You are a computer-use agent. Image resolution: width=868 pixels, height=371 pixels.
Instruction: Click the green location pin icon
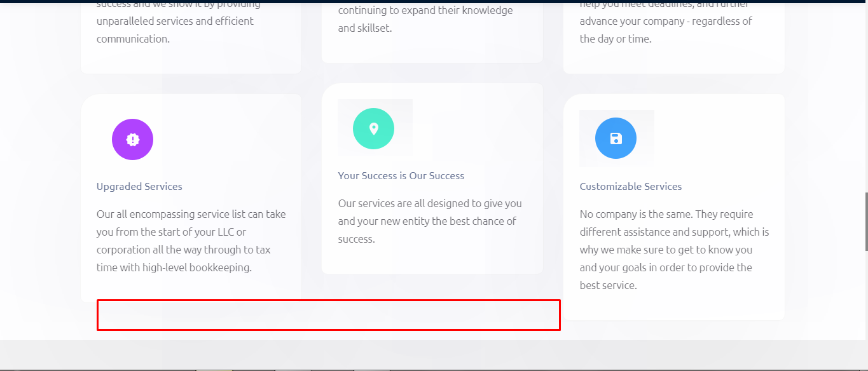pos(373,129)
